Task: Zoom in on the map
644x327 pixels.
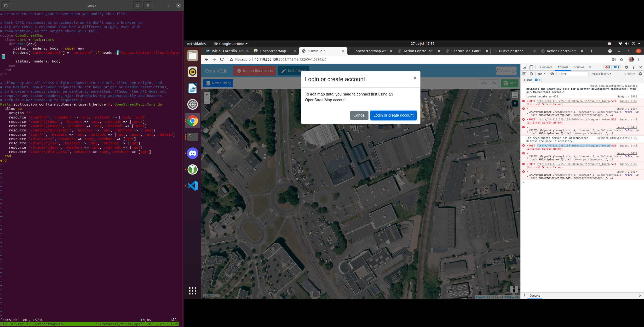Action: 207,95
